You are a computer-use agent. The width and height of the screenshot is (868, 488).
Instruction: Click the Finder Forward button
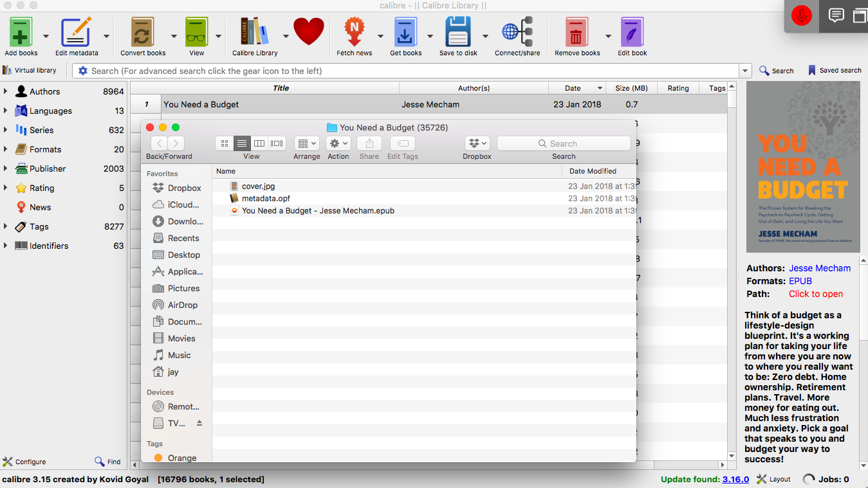click(176, 143)
